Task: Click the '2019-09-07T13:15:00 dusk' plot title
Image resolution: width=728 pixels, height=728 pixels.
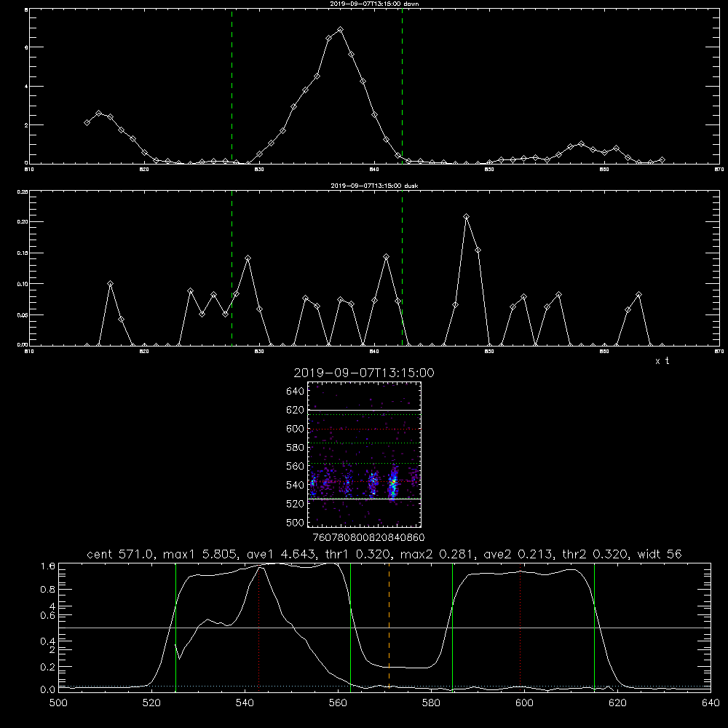Action: [x=374, y=186]
